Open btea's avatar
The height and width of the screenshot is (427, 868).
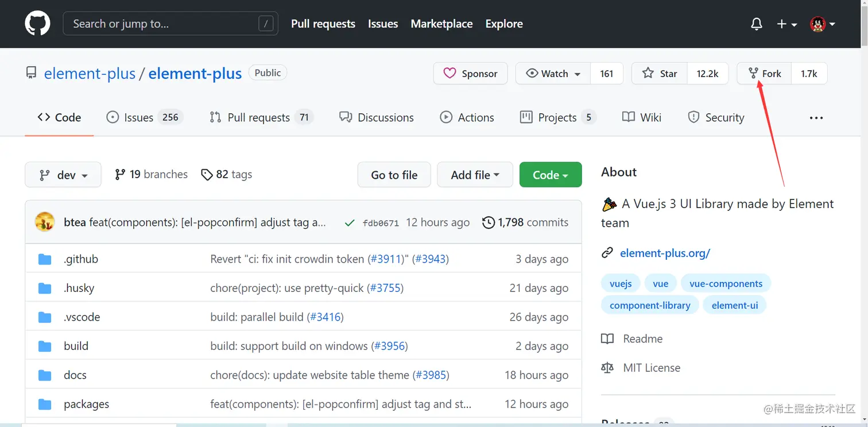(45, 222)
